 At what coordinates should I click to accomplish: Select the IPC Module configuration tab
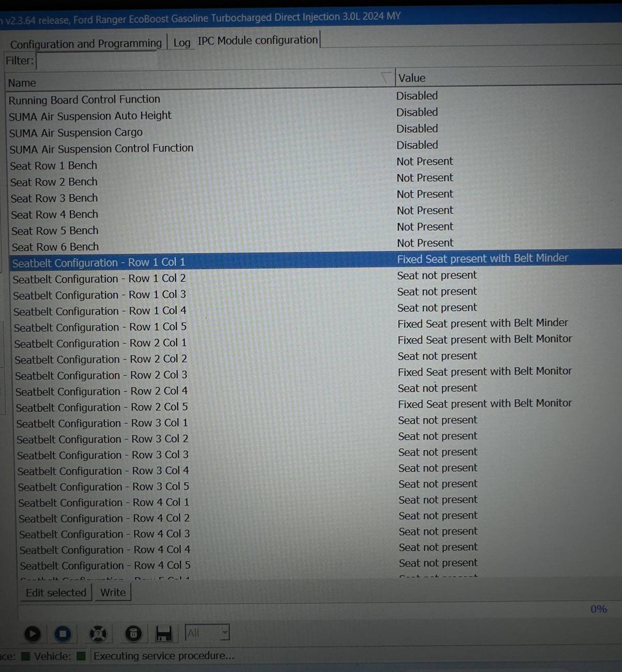coord(258,40)
